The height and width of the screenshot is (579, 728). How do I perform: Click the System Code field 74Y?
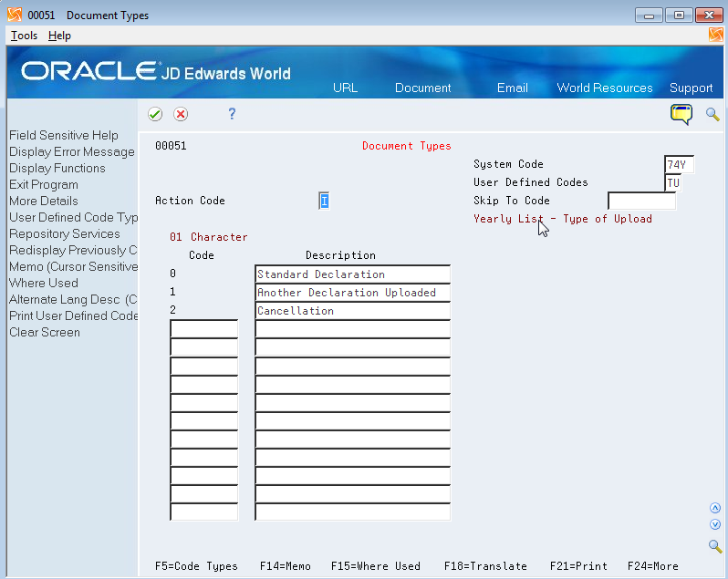(x=679, y=165)
